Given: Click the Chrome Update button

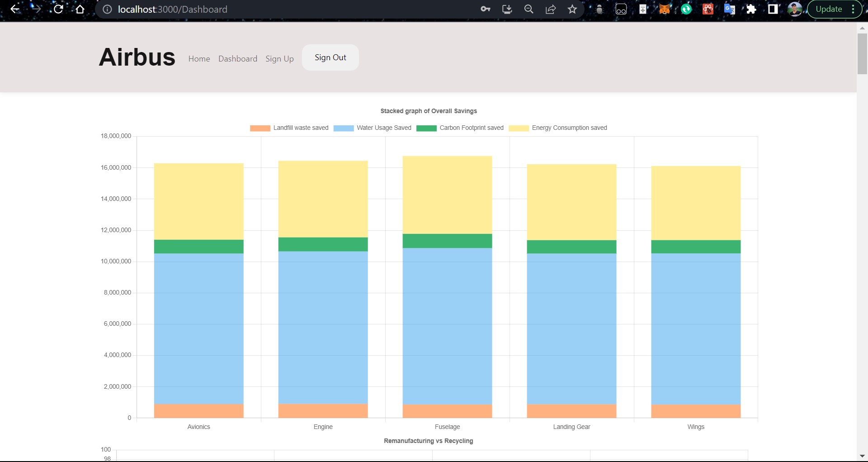Looking at the screenshot, I should pyautogui.click(x=829, y=9).
